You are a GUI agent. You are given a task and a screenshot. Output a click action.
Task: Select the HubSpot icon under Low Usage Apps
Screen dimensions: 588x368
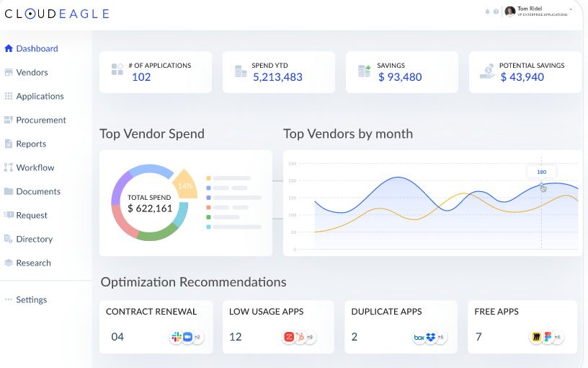coord(300,337)
